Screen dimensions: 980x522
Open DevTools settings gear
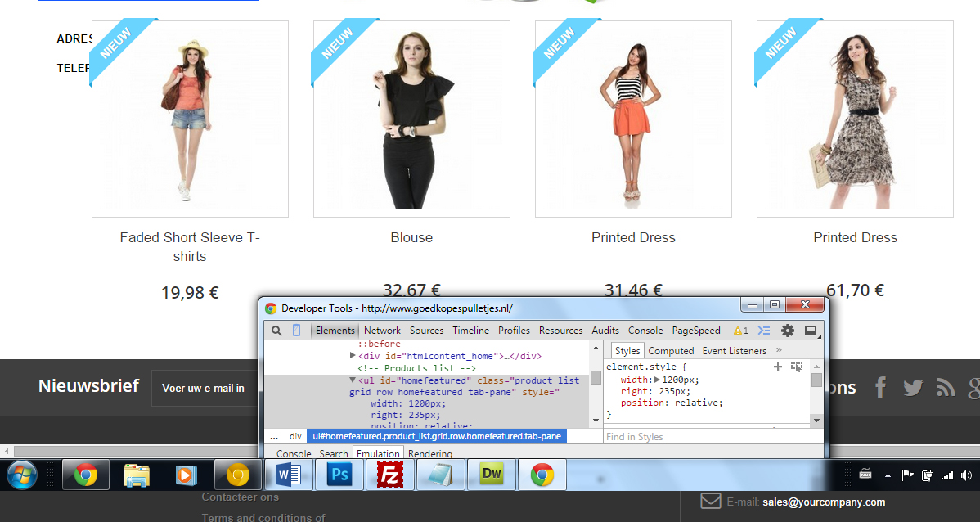click(788, 331)
